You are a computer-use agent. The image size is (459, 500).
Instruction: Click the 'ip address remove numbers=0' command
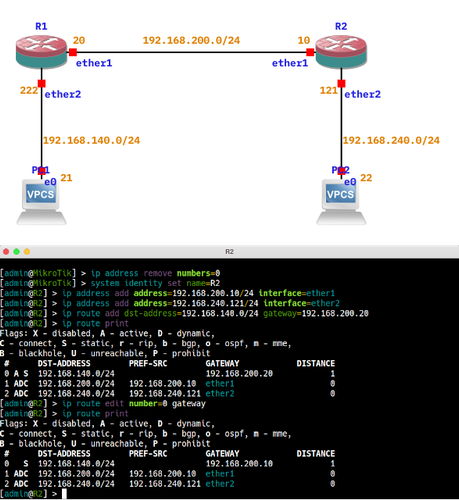pyautogui.click(x=155, y=273)
